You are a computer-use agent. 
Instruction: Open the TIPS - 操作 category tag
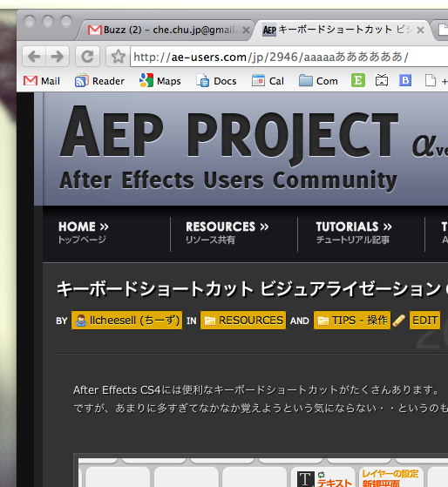[352, 321]
